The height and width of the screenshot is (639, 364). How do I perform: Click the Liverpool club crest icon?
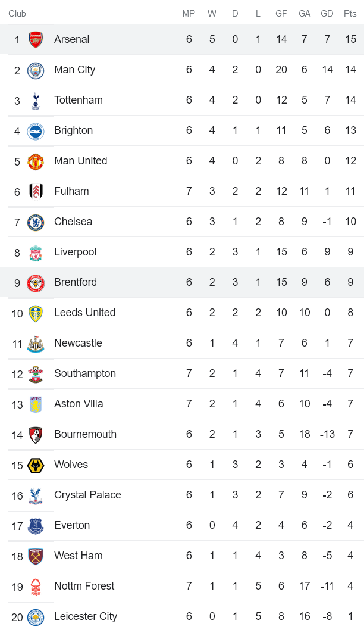(x=36, y=252)
